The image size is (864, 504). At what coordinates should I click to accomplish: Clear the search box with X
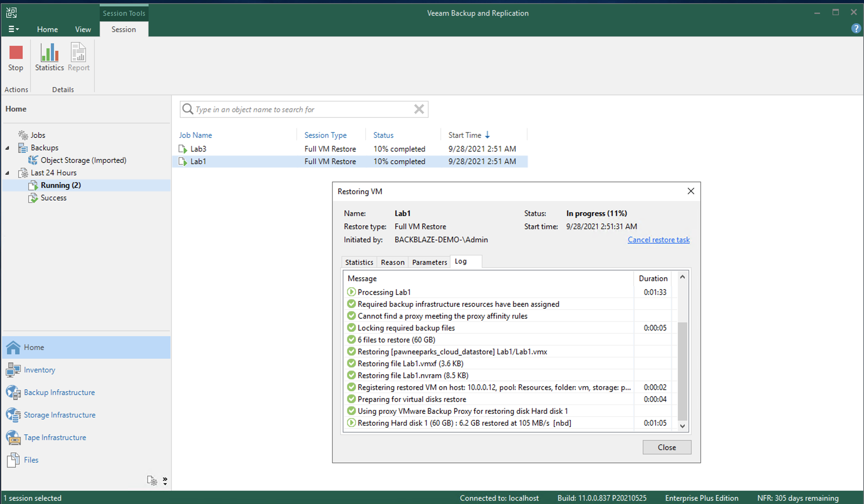419,109
